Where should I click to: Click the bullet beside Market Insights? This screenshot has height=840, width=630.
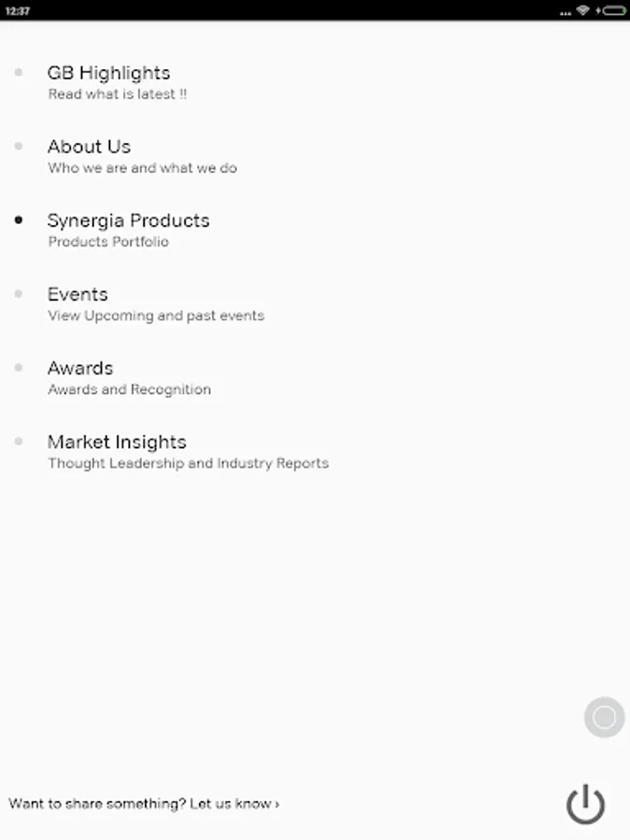pyautogui.click(x=19, y=441)
